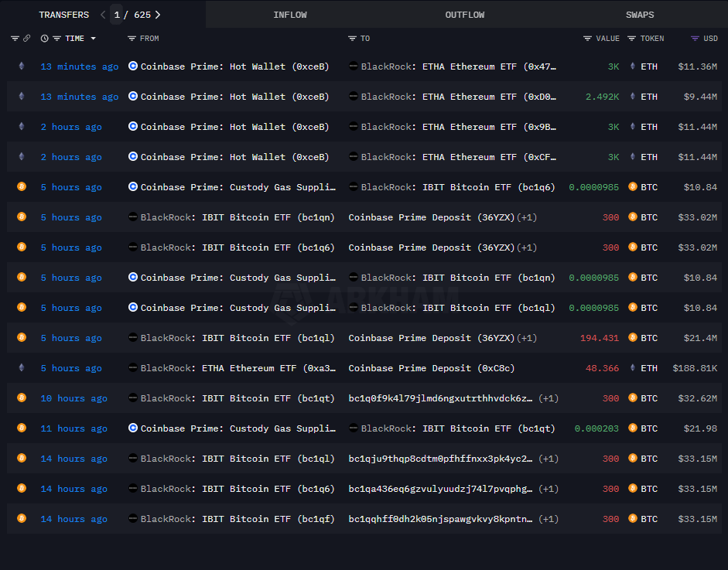Click the Ethereum chain icon in $9.44M row
This screenshot has width=728, height=570.
(x=22, y=96)
